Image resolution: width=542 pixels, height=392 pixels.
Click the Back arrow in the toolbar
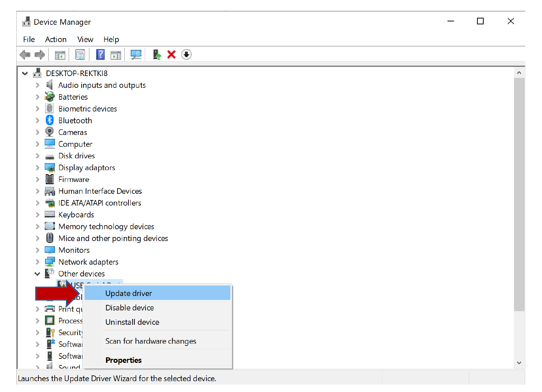point(25,55)
